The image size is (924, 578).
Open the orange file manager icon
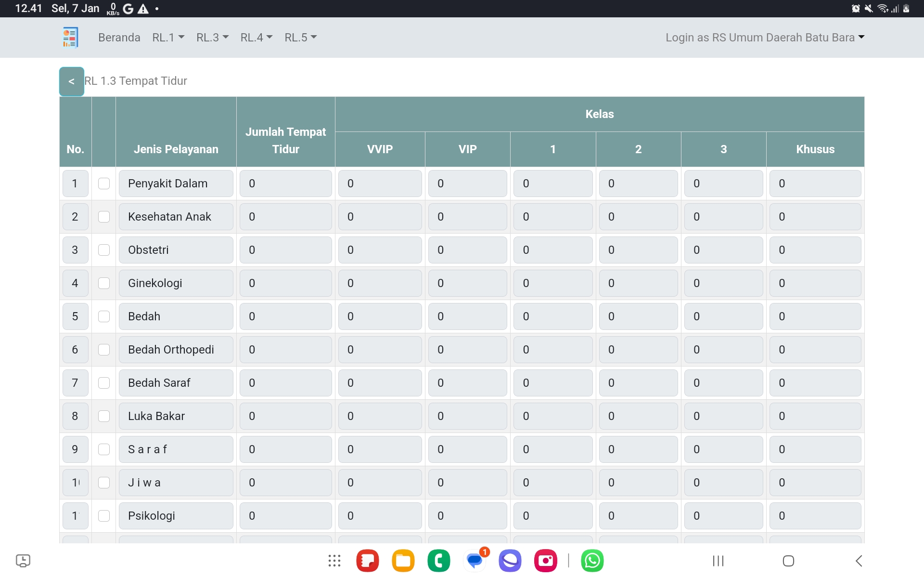pos(403,561)
